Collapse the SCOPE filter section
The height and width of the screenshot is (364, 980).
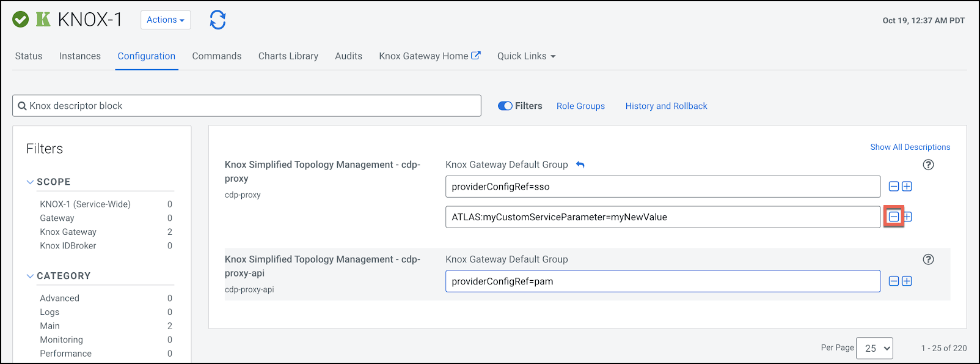31,182
